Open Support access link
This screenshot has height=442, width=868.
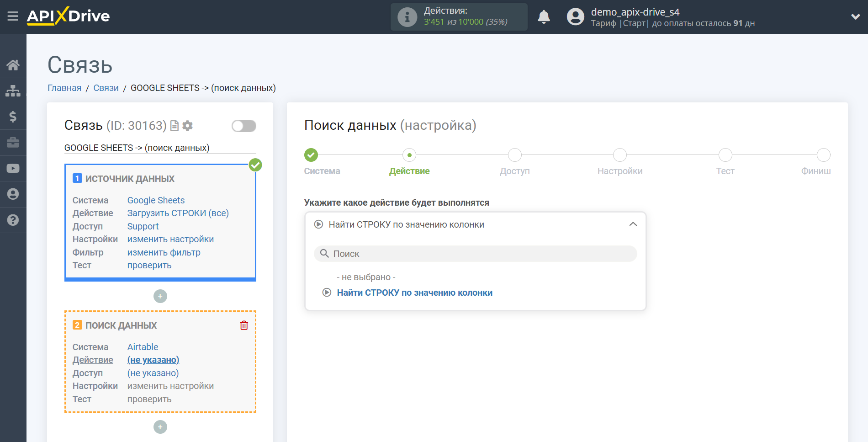tap(143, 226)
